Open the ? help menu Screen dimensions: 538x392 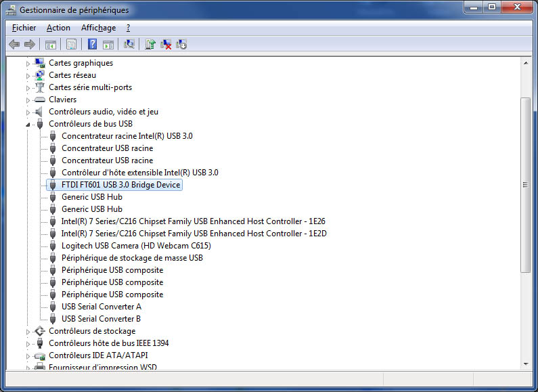(x=129, y=28)
